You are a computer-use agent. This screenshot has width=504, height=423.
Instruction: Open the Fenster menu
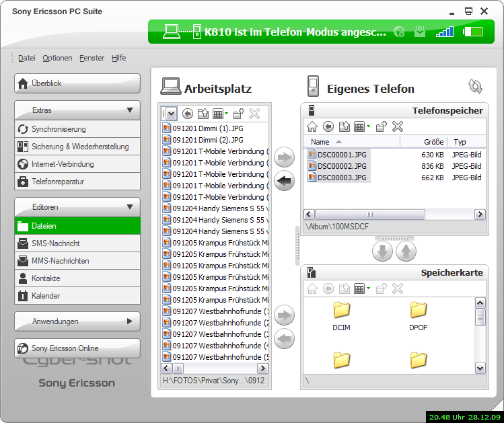[92, 58]
